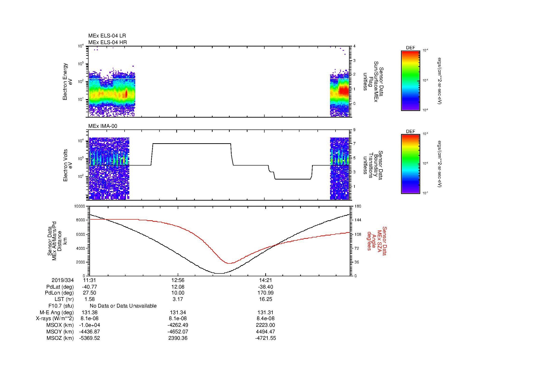Click the 'MEx ELS-04 LR' panel title
The width and height of the screenshot is (555, 392).
tap(107, 36)
